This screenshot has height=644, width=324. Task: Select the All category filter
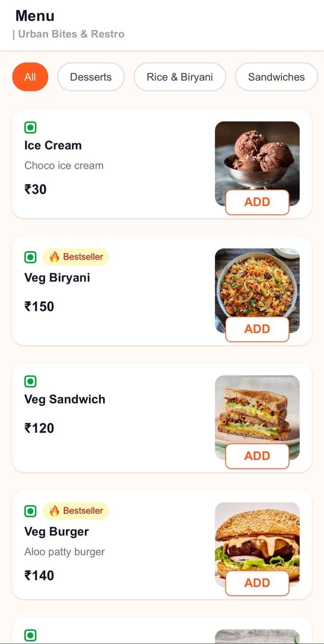tap(30, 77)
